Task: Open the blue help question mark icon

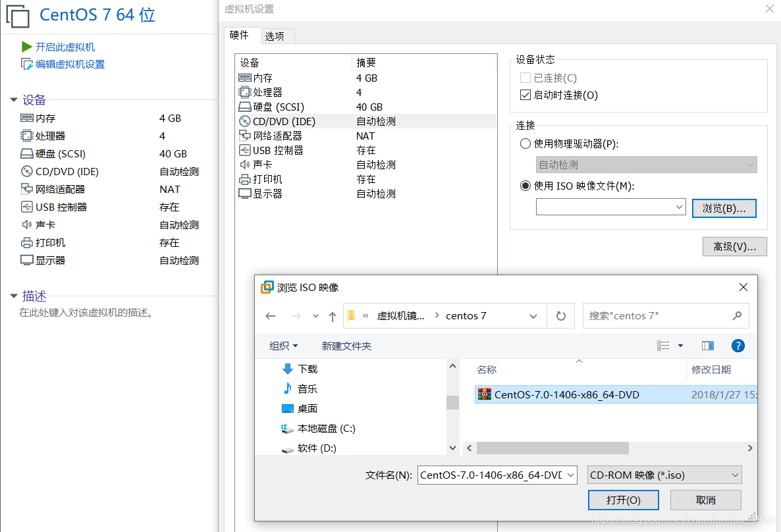Action: pos(738,345)
